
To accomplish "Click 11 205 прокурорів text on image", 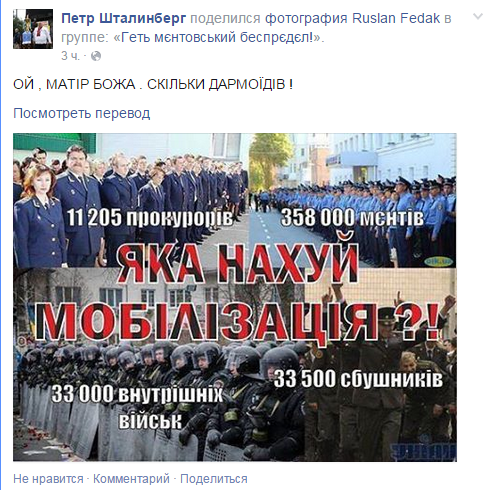I will point(150,218).
